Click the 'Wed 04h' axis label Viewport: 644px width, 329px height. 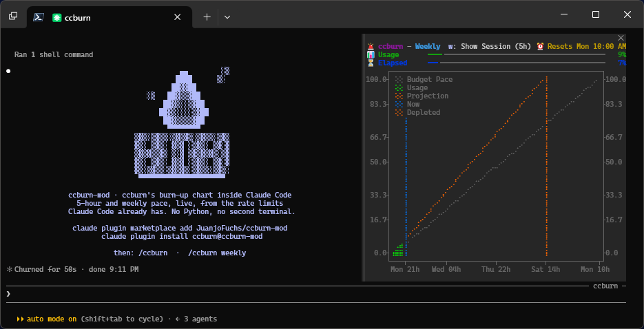point(446,269)
